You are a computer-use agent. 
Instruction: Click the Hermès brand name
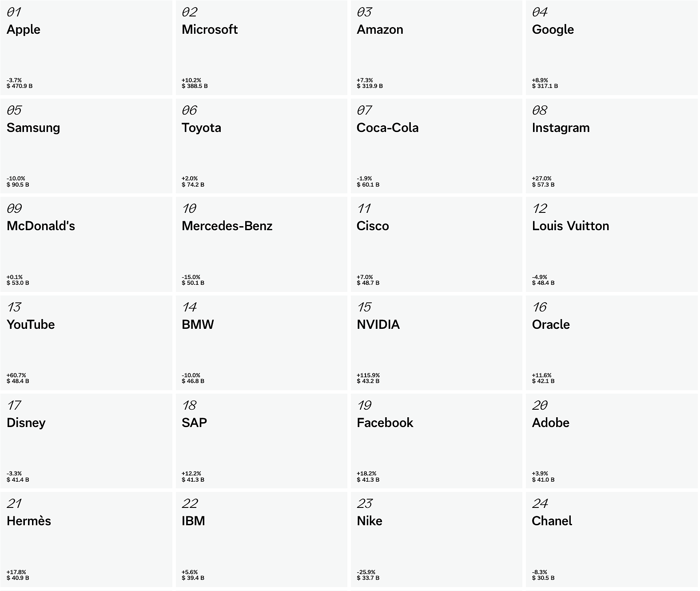[29, 521]
